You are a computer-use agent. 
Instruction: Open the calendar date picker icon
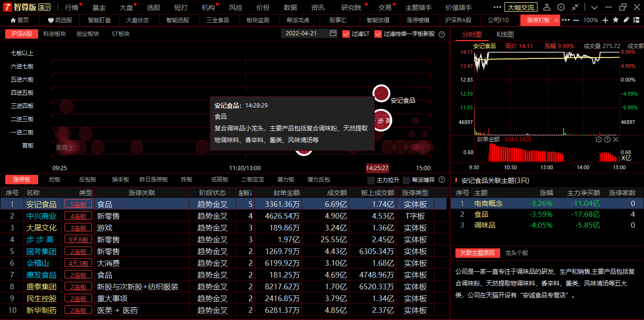(333, 33)
